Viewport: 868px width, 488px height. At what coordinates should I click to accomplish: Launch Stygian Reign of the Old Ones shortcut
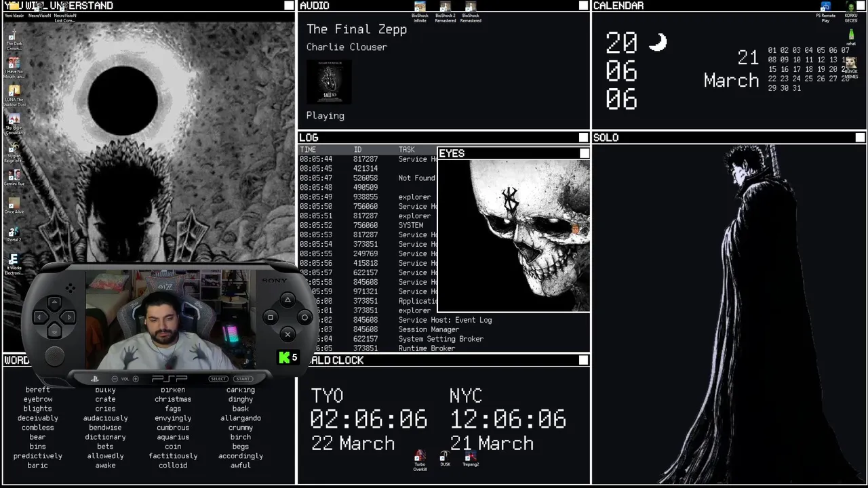(14, 152)
